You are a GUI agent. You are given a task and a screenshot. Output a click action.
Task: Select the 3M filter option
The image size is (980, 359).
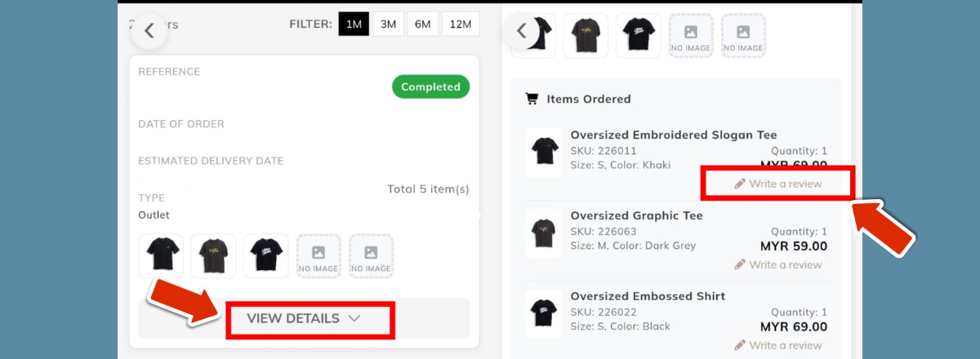tap(387, 24)
